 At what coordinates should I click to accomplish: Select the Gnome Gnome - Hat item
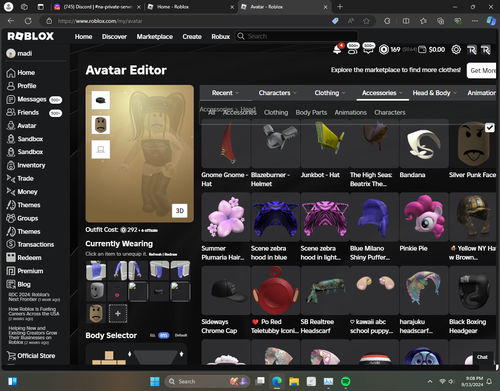pyautogui.click(x=226, y=144)
